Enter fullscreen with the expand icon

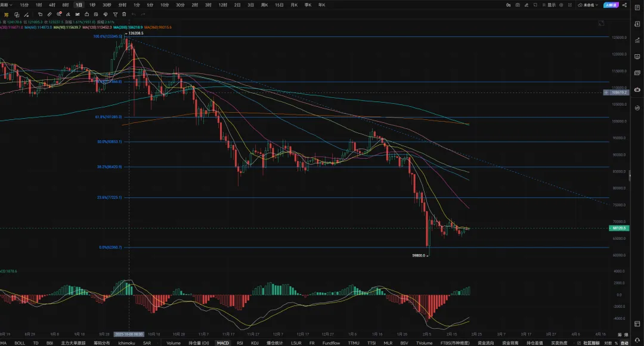(569, 5)
